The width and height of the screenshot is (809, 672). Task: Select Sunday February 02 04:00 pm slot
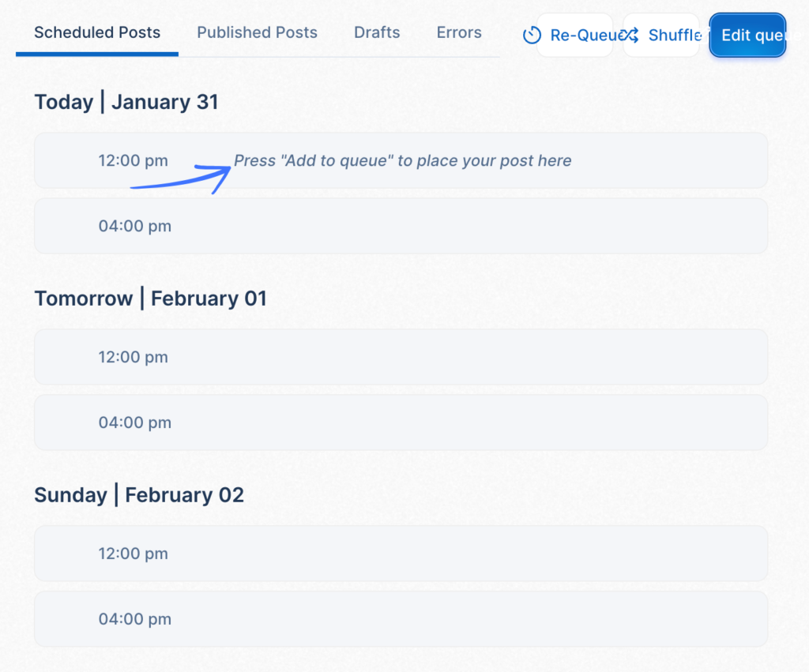401,619
